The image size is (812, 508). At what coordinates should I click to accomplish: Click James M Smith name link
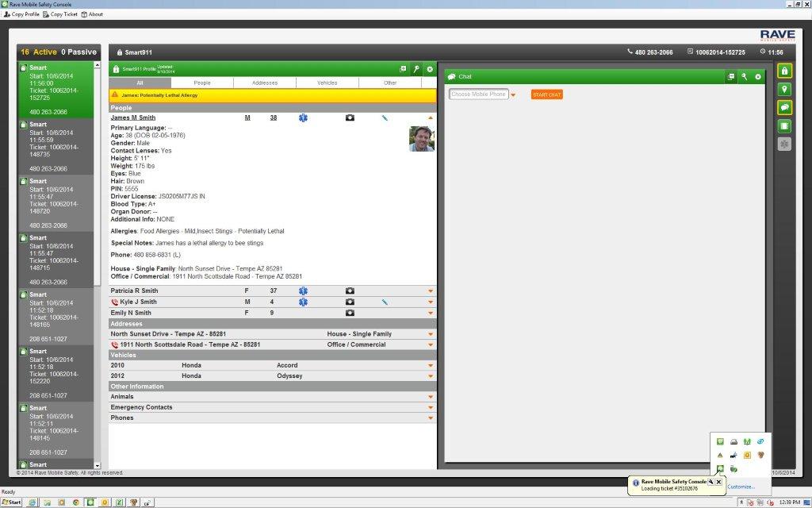133,117
